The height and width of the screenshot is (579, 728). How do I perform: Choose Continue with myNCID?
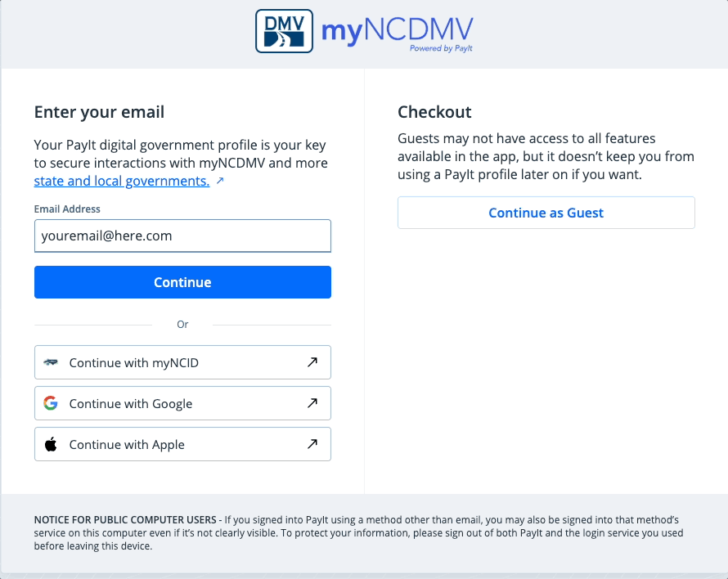(x=134, y=362)
